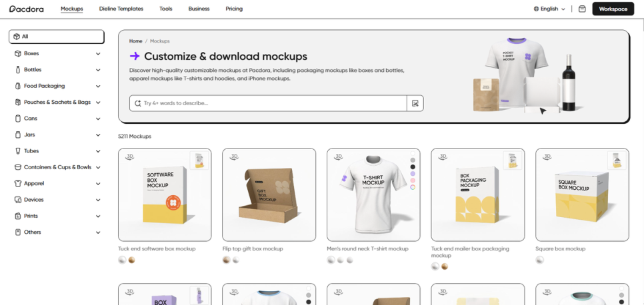644x305 pixels.
Task: Click the Prints category icon
Action: click(x=17, y=216)
